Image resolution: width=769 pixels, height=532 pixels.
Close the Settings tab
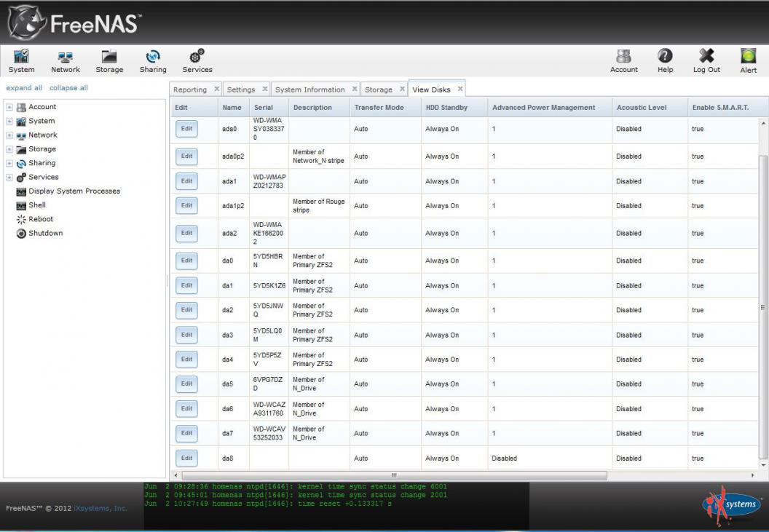[x=265, y=89]
